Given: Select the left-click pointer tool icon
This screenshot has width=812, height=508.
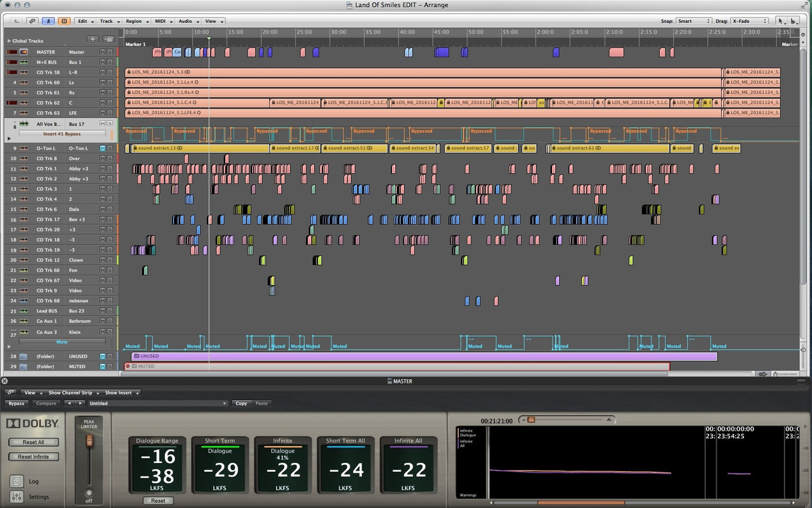Looking at the screenshot, I should tap(782, 21).
